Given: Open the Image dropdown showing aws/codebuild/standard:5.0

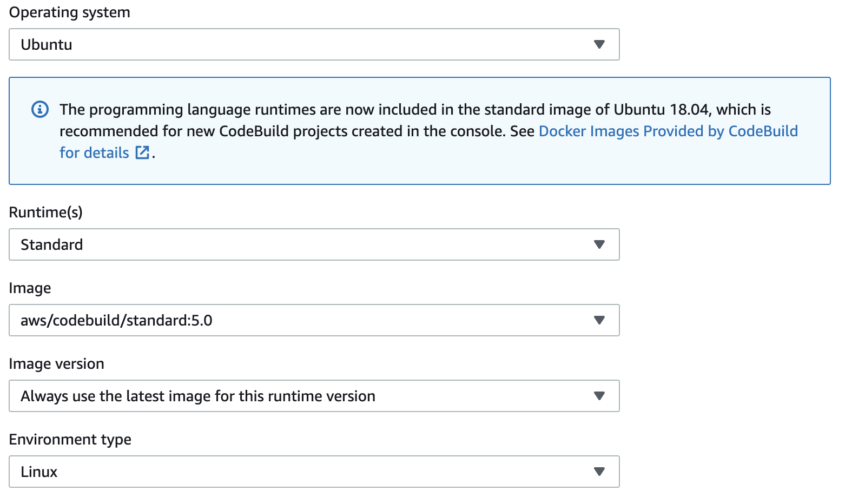Looking at the screenshot, I should (314, 320).
